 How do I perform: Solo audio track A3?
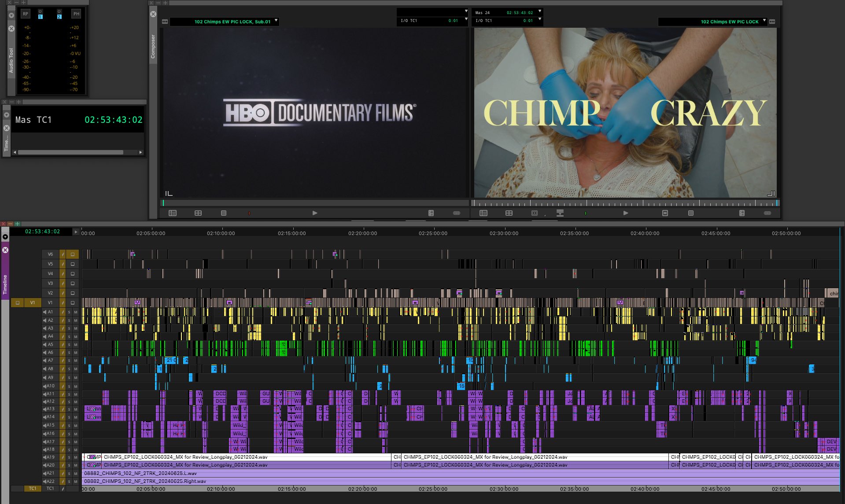tap(69, 328)
